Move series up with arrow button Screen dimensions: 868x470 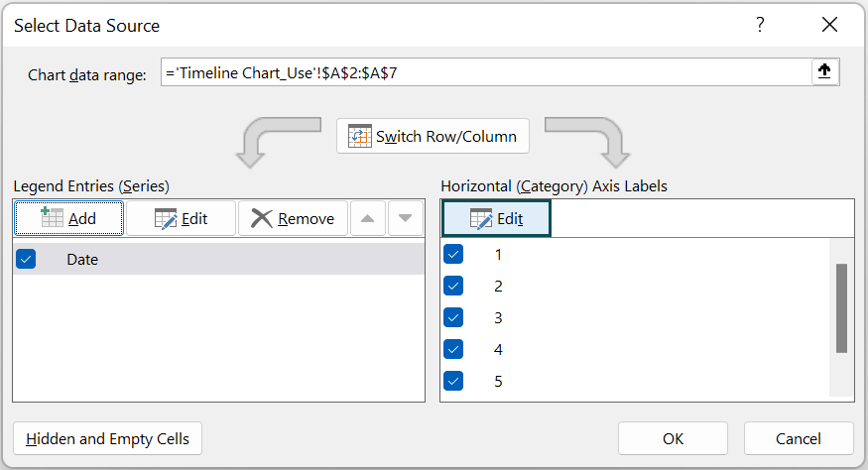367,218
